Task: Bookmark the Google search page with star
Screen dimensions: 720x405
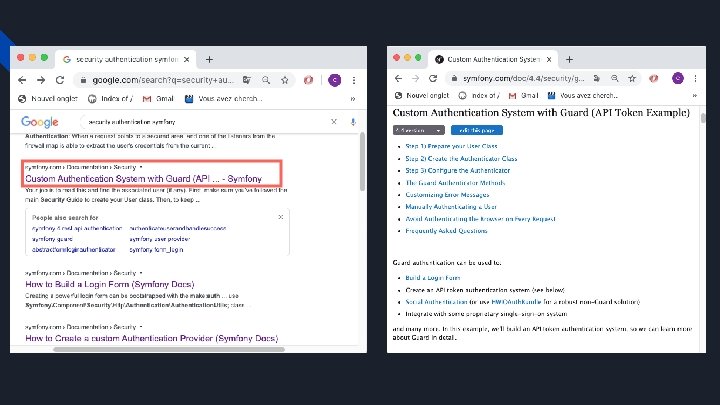Action: (285, 80)
